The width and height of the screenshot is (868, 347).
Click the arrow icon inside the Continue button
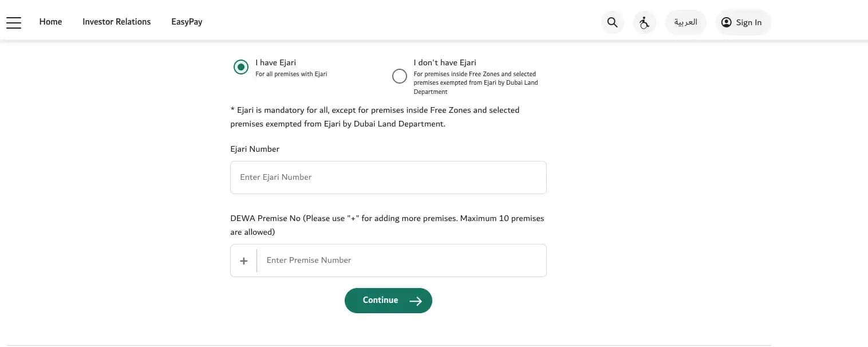[416, 300]
